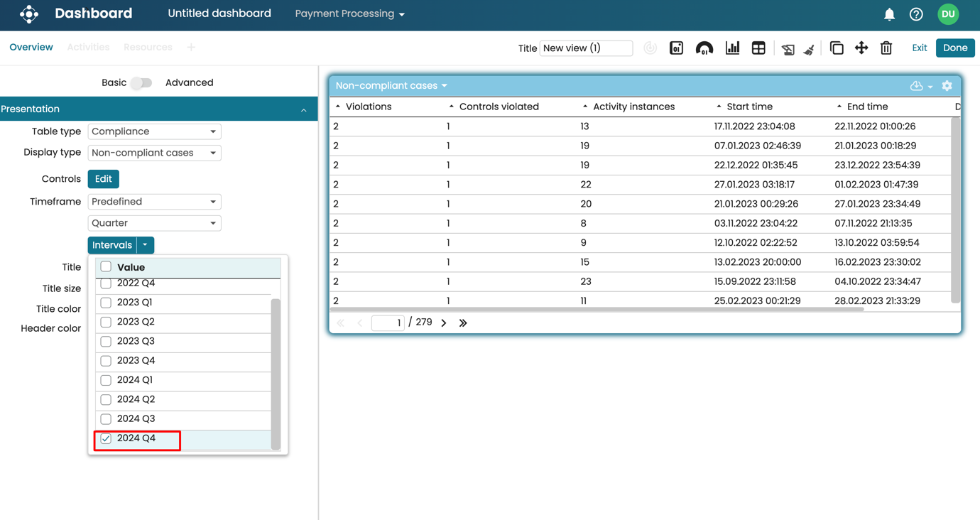Toggle Basic to Advanced mode
This screenshot has height=520, width=980.
pyautogui.click(x=141, y=83)
